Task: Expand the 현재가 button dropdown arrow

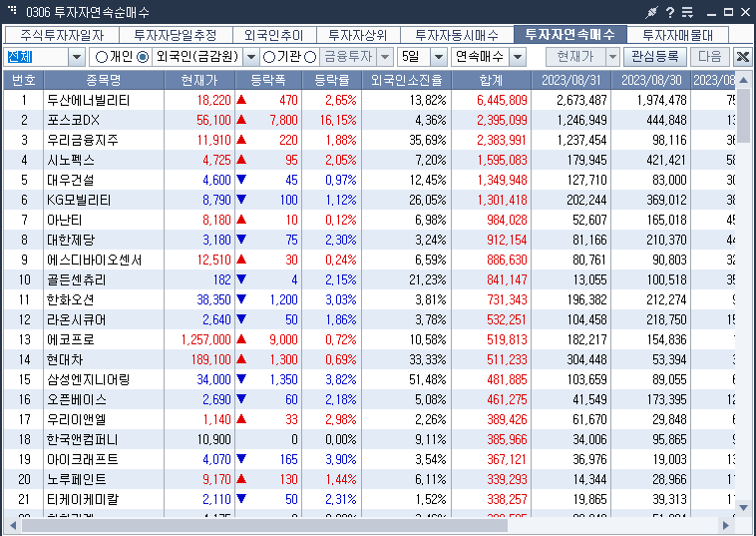Action: (x=612, y=57)
